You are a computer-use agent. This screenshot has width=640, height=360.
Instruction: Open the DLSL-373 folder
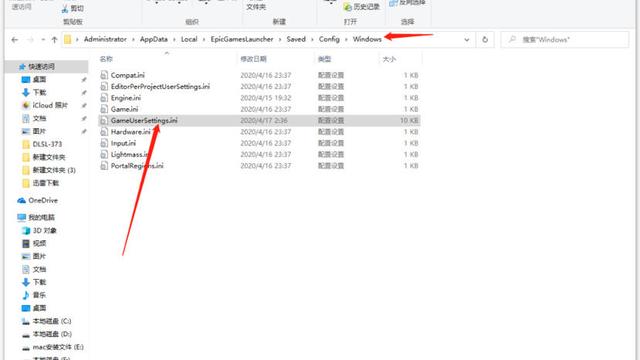(47, 144)
